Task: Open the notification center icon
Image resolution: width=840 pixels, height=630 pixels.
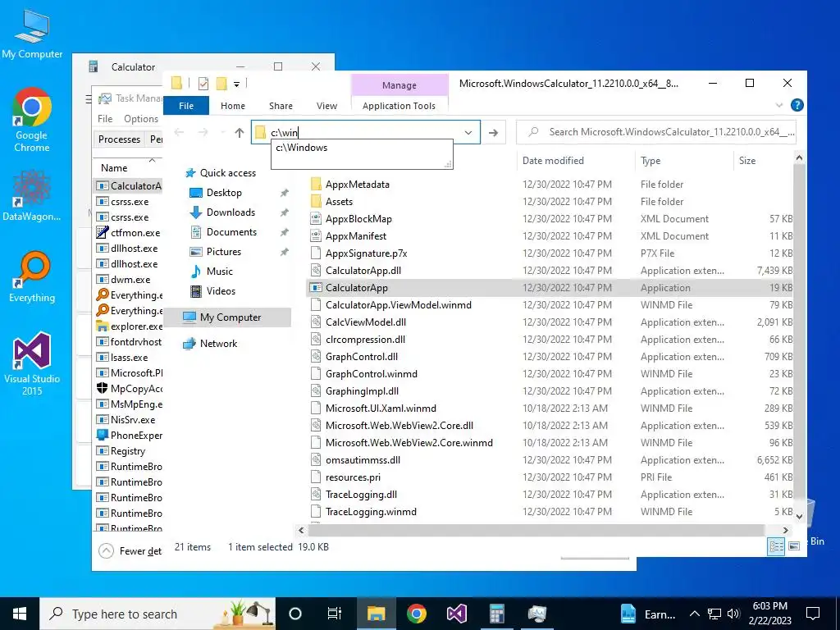Action: coord(813,614)
